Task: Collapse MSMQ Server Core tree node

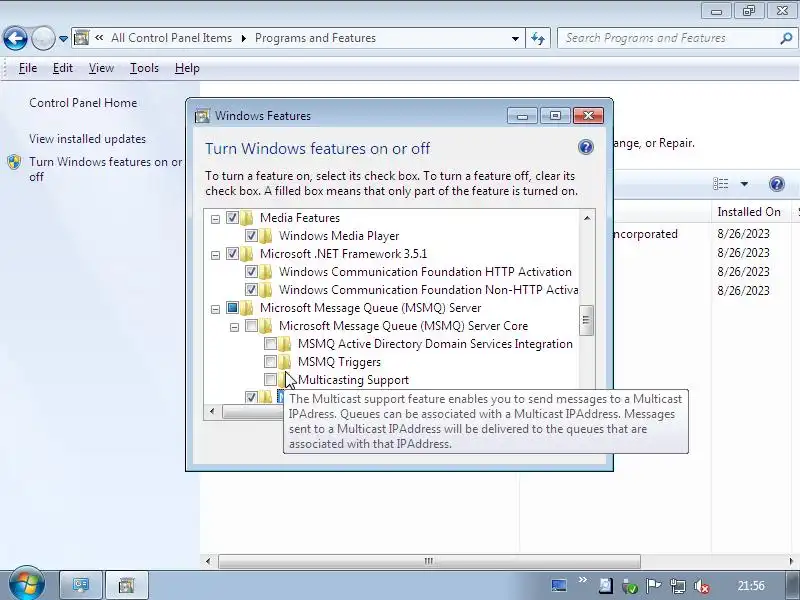Action: pos(234,327)
